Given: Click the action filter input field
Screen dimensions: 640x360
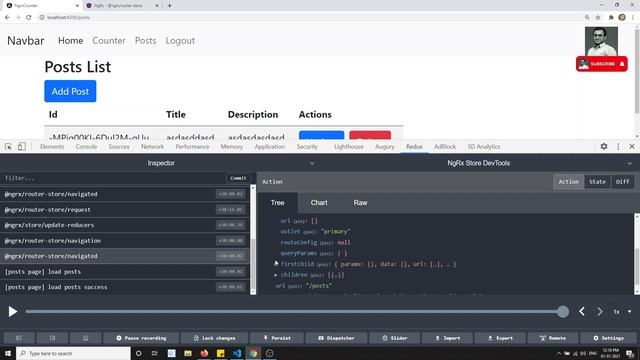Looking at the screenshot, I should [x=113, y=178].
